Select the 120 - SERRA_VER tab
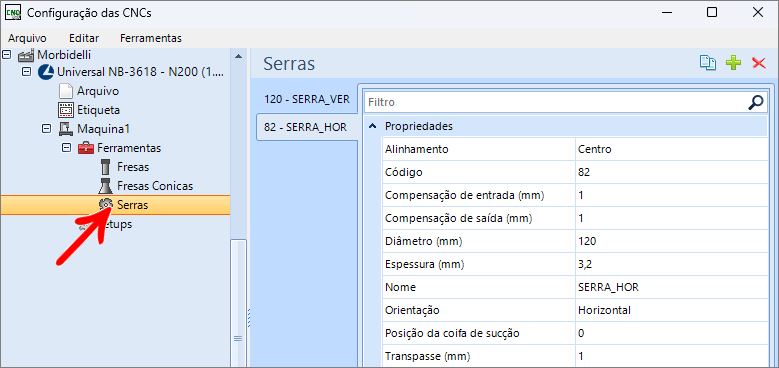Image resolution: width=779 pixels, height=368 pixels. point(307,99)
